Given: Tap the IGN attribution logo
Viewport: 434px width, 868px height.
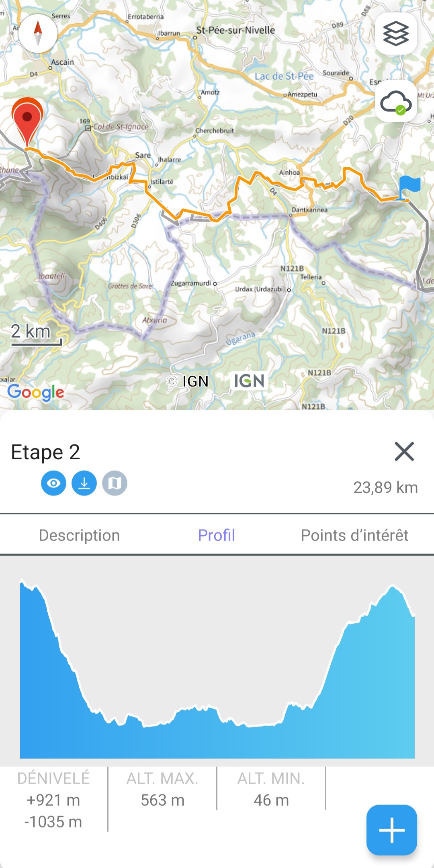Looking at the screenshot, I should click(249, 381).
